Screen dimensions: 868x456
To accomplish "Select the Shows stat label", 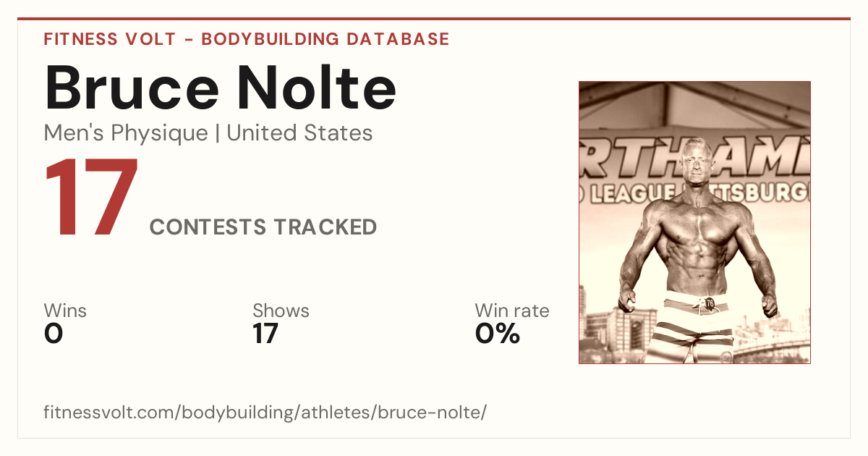I will click(x=281, y=311).
